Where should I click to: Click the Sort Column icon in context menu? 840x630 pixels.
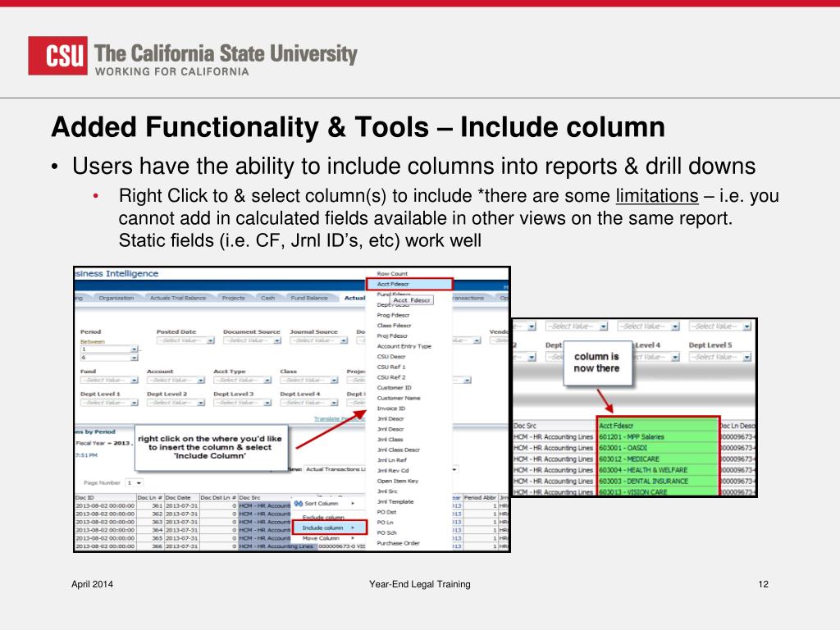[299, 504]
